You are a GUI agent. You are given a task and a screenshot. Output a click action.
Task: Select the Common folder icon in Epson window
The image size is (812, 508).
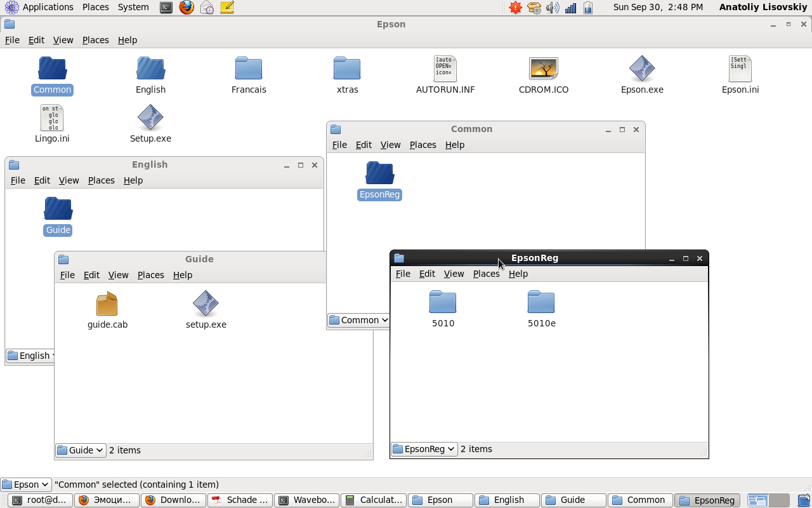53,69
